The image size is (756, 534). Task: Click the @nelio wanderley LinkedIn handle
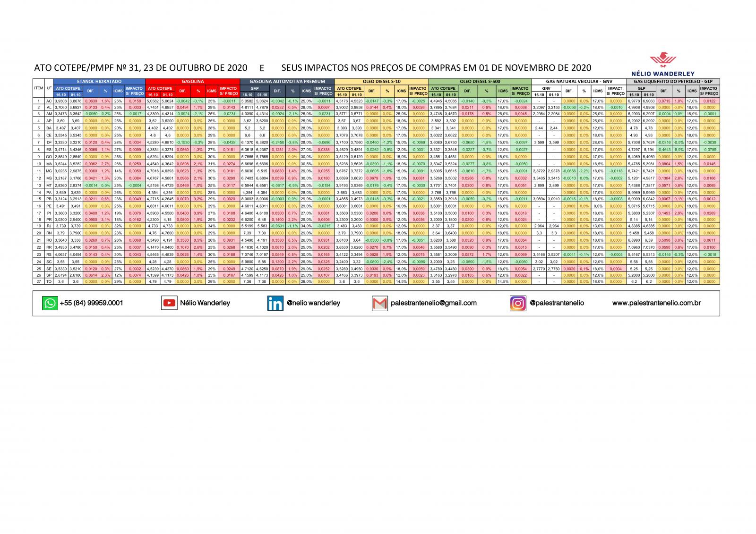313,303
